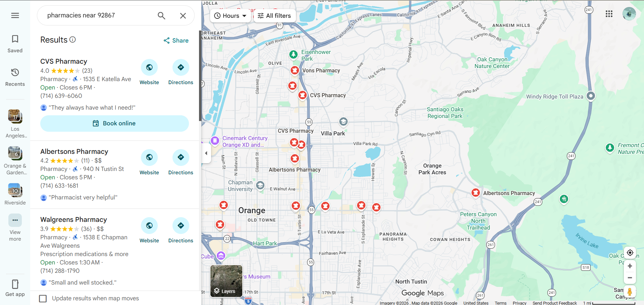Open the Google apps grid
644x305 pixels.
pos(609,14)
